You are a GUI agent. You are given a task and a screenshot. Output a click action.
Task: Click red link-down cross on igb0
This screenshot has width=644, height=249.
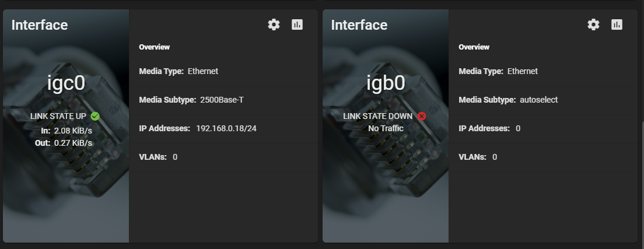421,116
